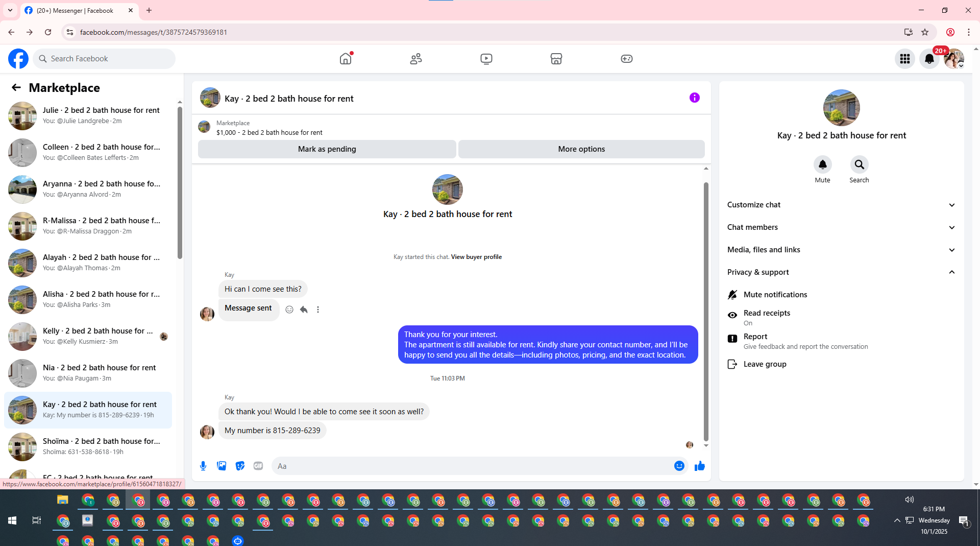Open Task View on taskbar
980x546 pixels.
coord(37,520)
